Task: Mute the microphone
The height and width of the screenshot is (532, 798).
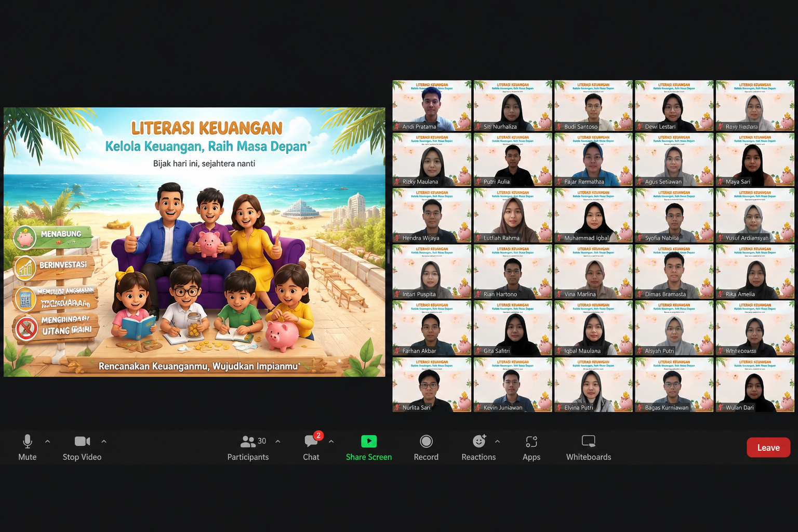Action: pyautogui.click(x=28, y=447)
